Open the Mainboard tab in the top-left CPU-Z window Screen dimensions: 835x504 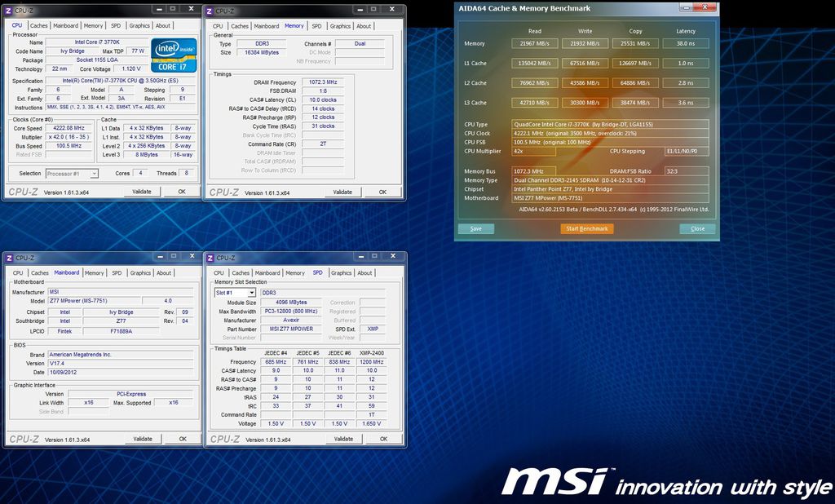[x=65, y=25]
